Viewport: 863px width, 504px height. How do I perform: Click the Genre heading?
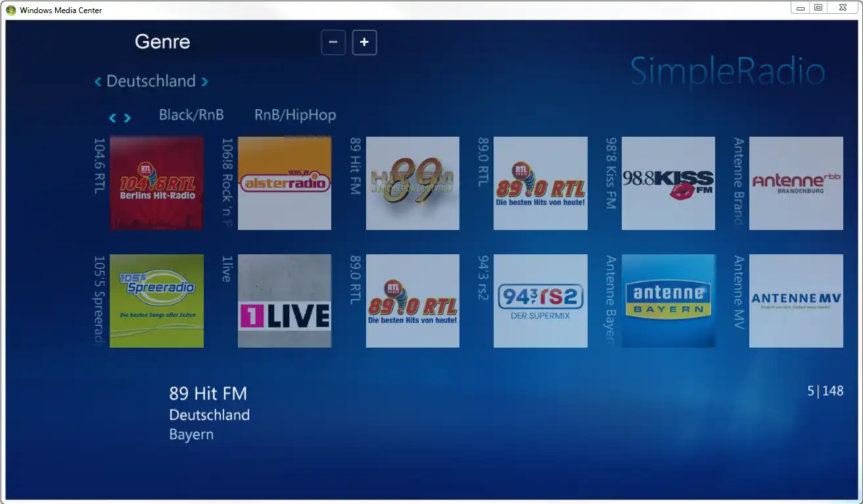162,42
